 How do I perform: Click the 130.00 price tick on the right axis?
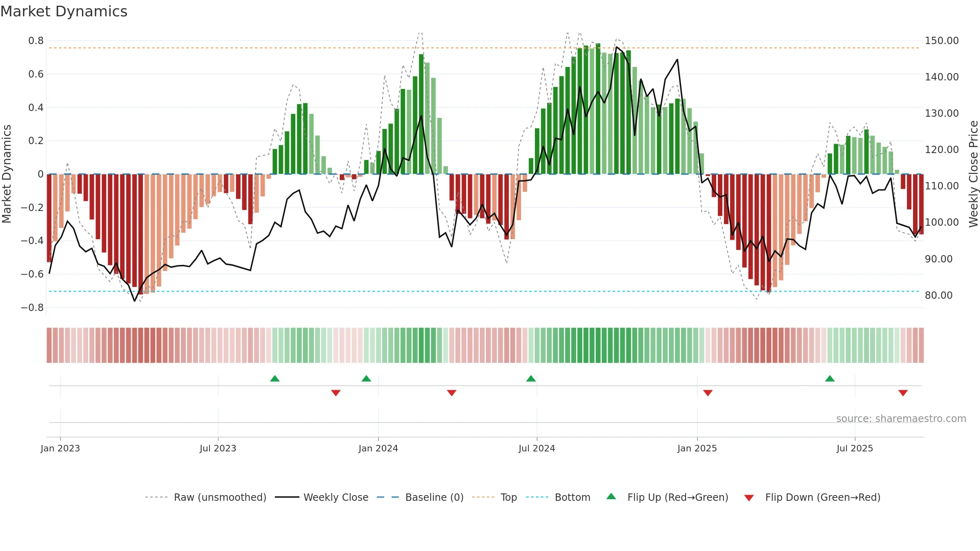pyautogui.click(x=942, y=113)
